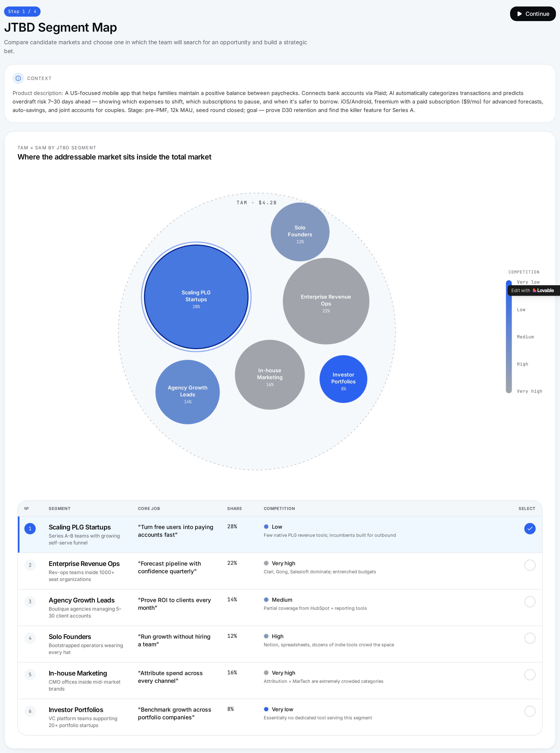Click the High competition dot for Solo Founders
The image size is (560, 753).
266,636
